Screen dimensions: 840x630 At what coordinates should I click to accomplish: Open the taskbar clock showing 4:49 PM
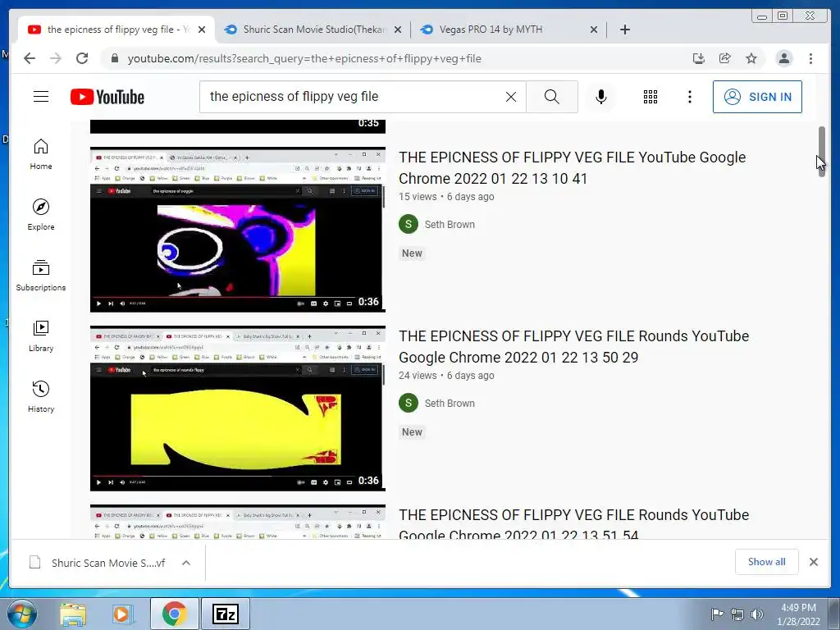[x=798, y=614]
